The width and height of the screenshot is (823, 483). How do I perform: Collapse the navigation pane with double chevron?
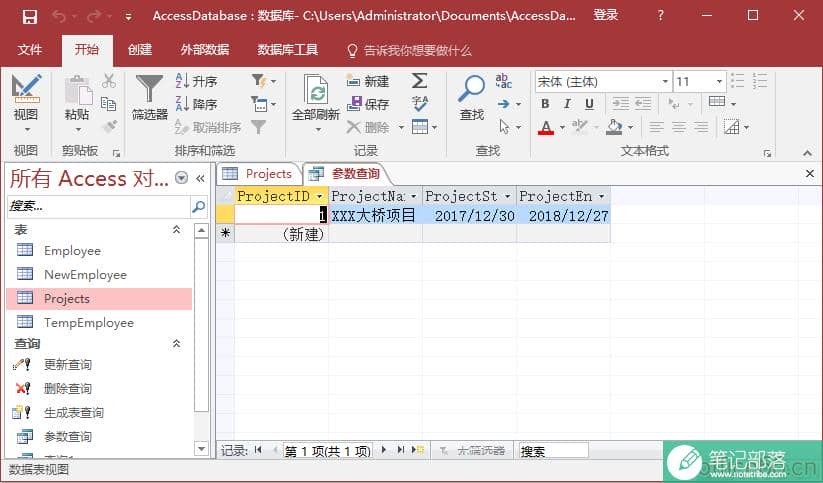200,178
